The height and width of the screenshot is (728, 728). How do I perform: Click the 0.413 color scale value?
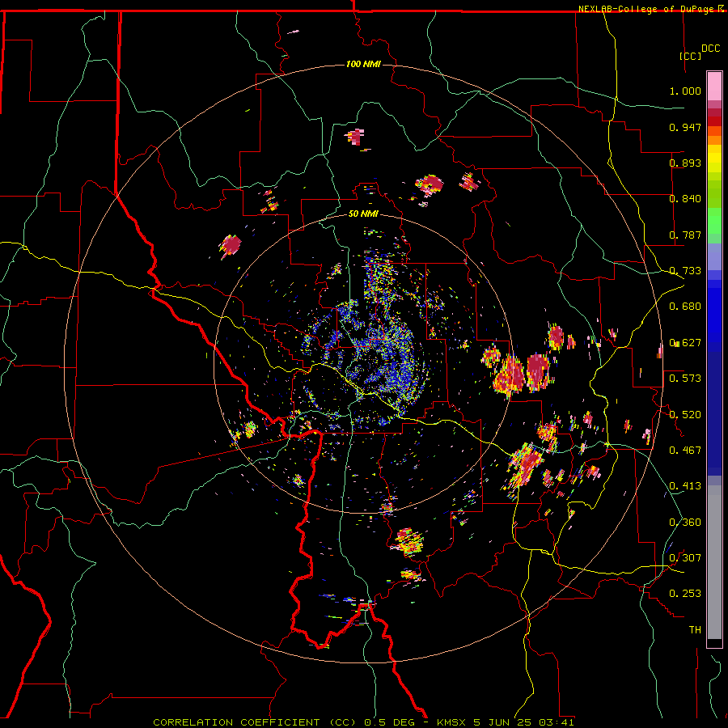pyautogui.click(x=685, y=486)
